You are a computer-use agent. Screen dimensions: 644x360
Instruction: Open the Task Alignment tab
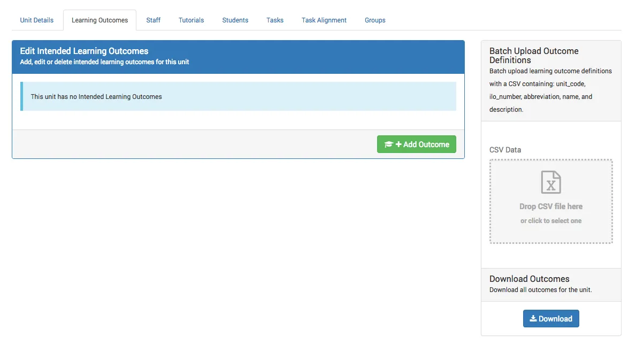[324, 20]
